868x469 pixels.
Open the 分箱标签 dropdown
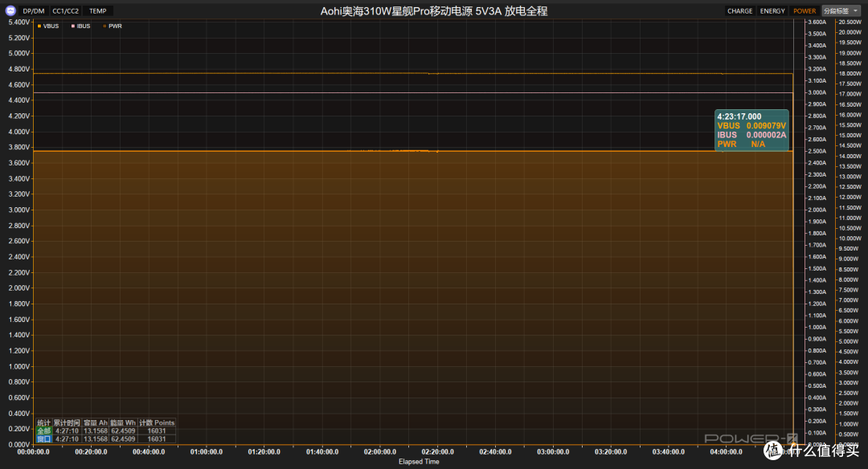tap(841, 11)
